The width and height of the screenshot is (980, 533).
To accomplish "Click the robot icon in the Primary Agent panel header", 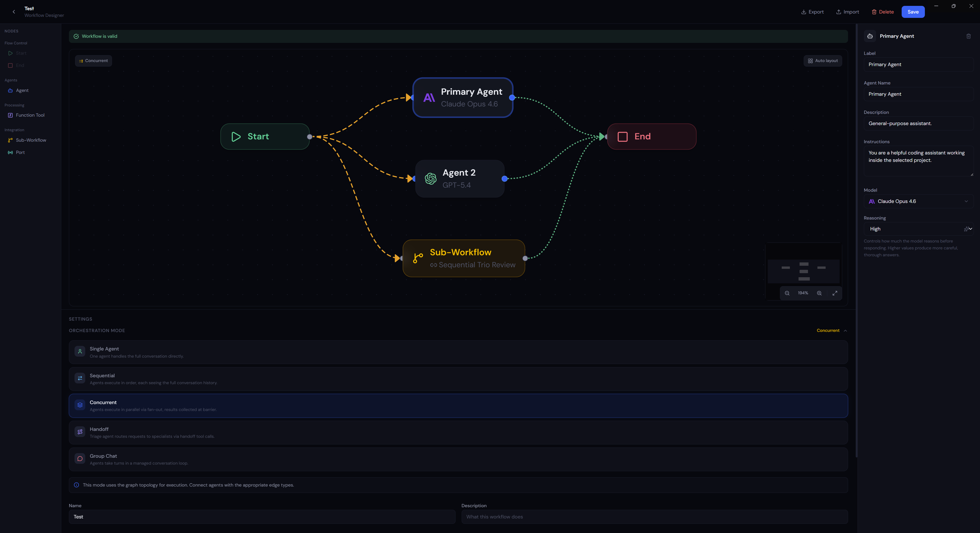I will [870, 36].
